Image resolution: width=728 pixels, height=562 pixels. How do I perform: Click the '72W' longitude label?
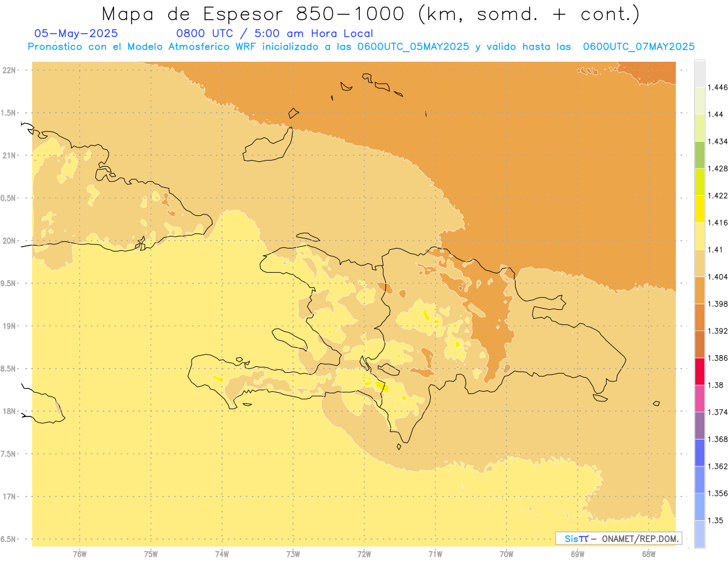pyautogui.click(x=364, y=554)
